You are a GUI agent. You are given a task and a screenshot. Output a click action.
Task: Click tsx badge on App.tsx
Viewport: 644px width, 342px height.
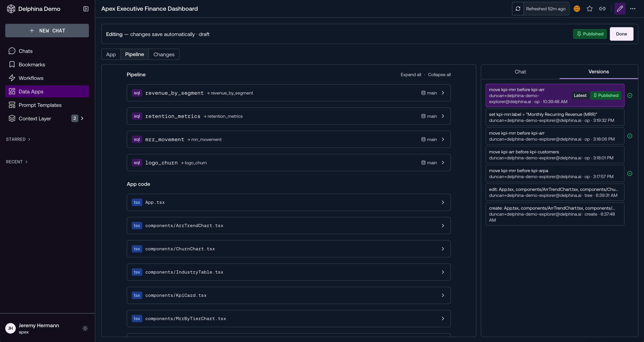(137, 202)
